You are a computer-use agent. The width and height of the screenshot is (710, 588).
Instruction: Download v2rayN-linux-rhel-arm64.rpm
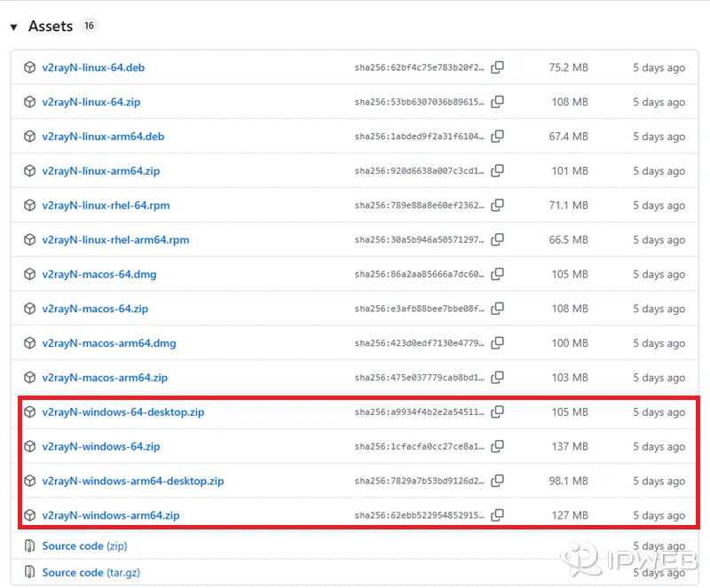114,239
